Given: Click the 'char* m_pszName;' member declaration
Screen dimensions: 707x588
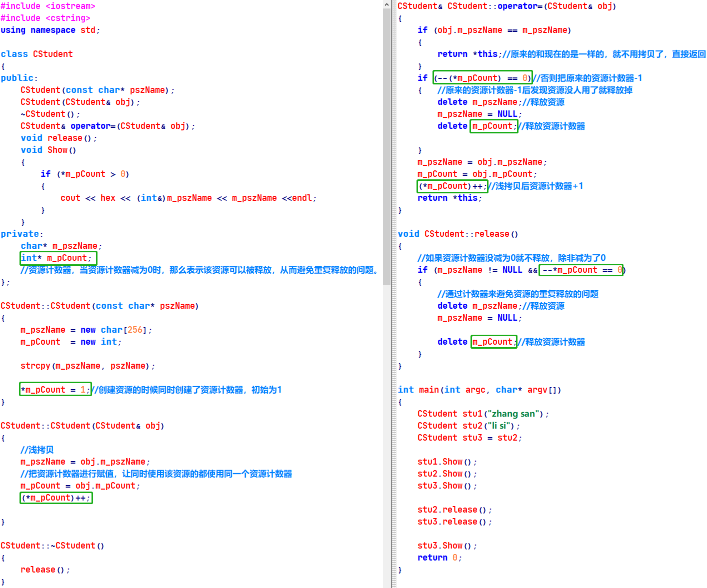Looking at the screenshot, I should (61, 246).
